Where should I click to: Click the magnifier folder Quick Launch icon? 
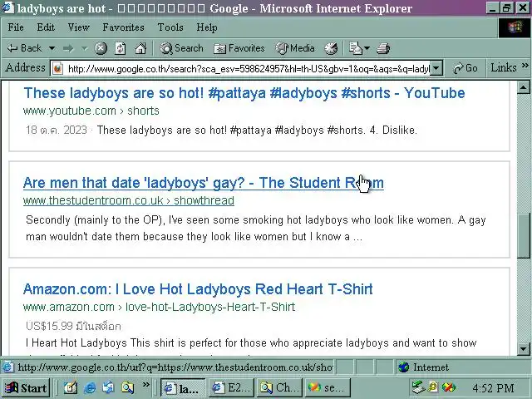[128, 388]
